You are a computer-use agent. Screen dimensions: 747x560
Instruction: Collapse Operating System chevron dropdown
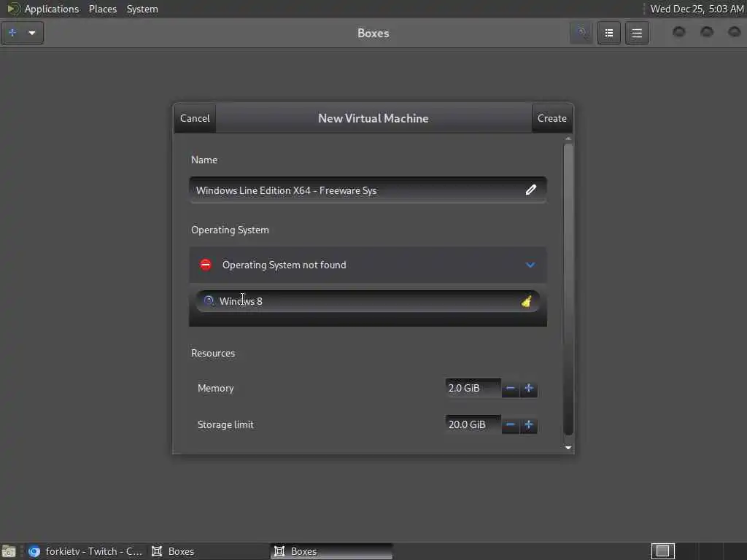pyautogui.click(x=530, y=265)
